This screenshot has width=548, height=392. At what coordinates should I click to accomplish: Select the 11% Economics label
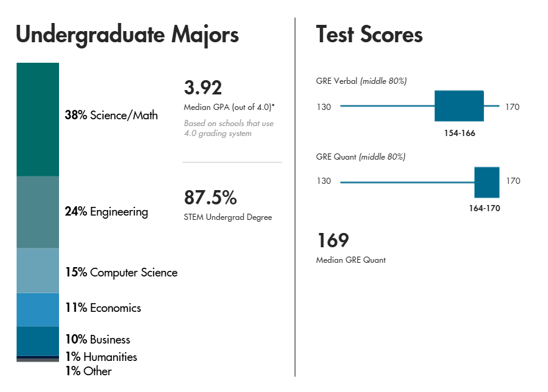pyautogui.click(x=103, y=308)
